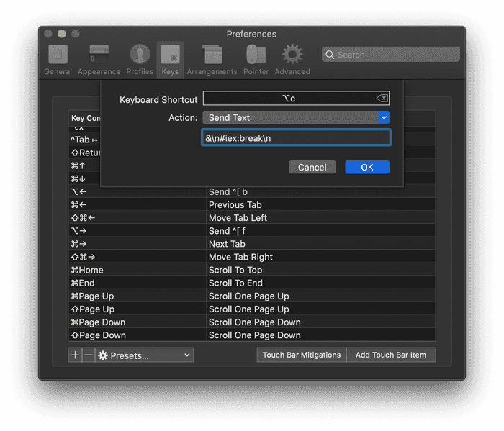The image size is (504, 431).
Task: Open the General preferences pane
Action: (x=58, y=60)
